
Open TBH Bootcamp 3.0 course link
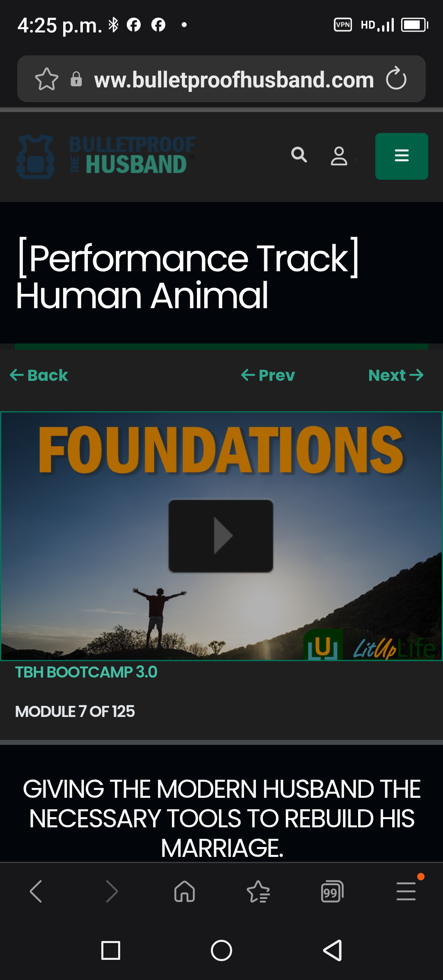pos(86,672)
